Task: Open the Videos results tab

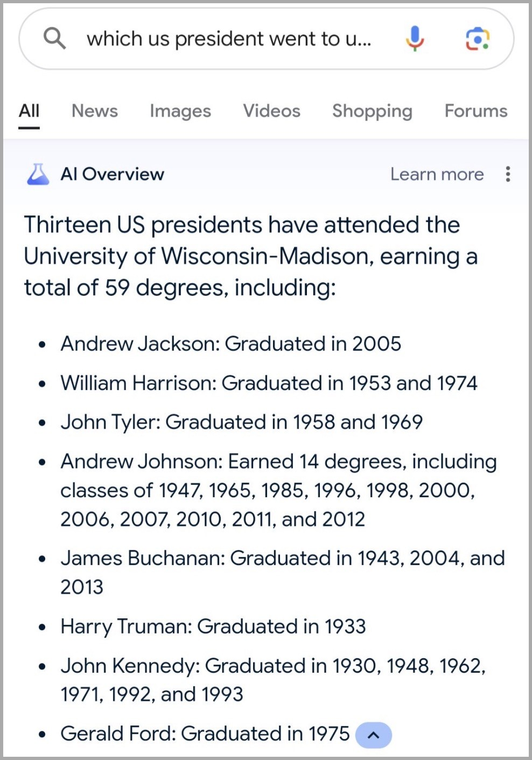Action: (271, 111)
